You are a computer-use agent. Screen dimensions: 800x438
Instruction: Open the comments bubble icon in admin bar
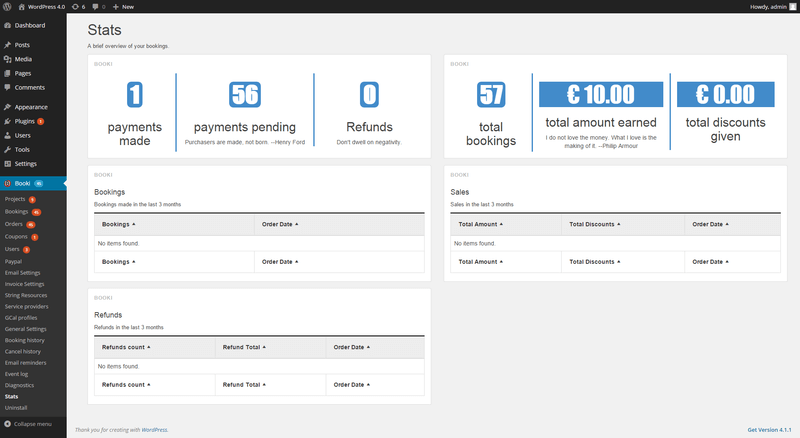tap(97, 6)
